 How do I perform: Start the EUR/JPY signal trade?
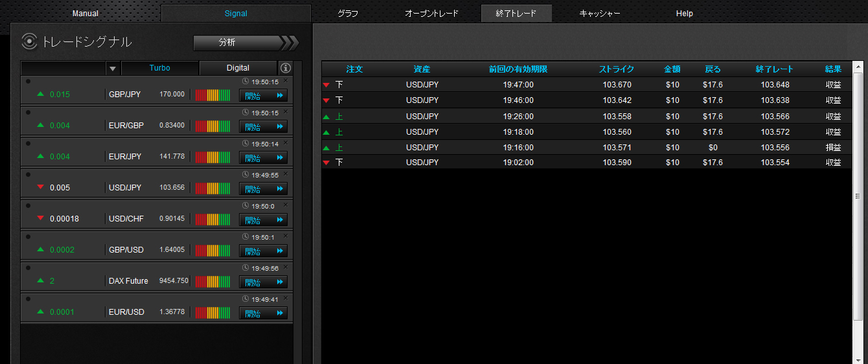pos(264,157)
